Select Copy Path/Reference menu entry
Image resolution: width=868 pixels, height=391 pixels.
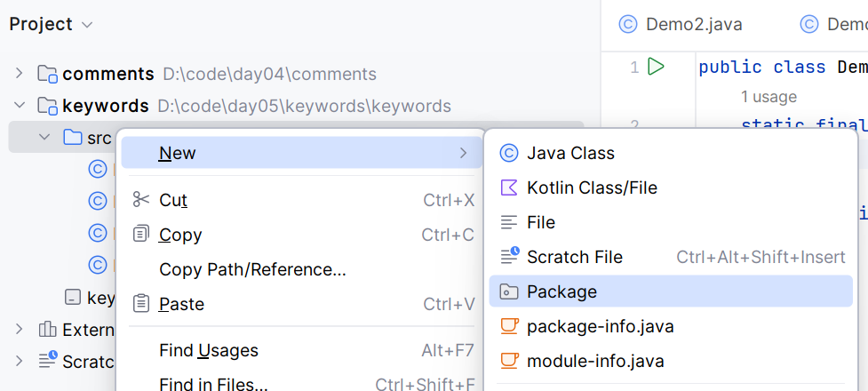tap(252, 269)
